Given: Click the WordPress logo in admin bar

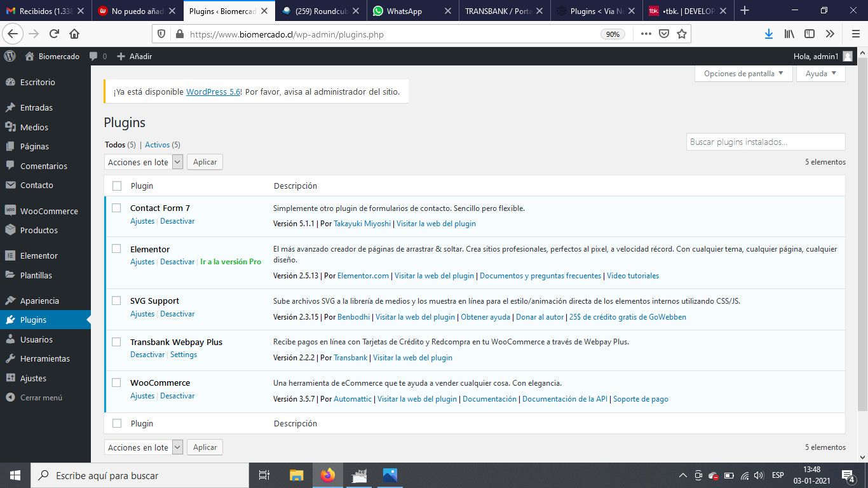Looking at the screenshot, I should pos(10,56).
